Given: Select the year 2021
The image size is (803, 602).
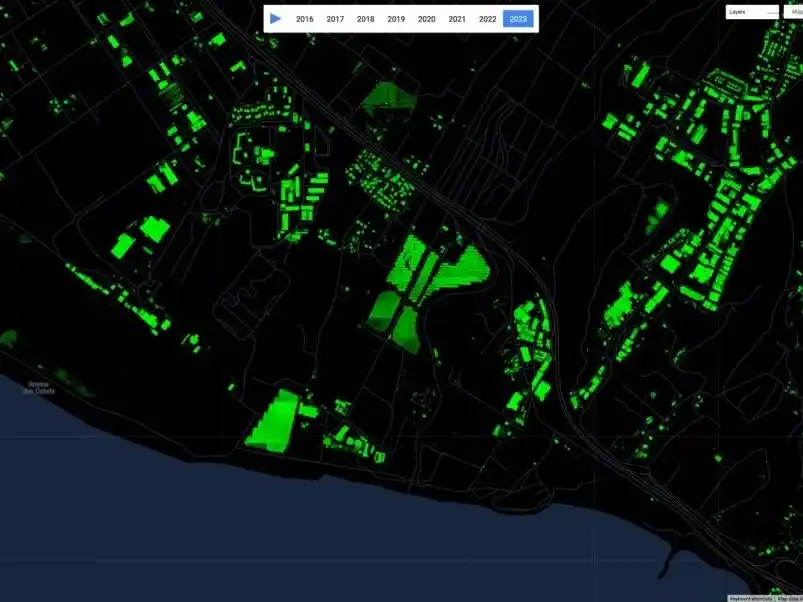Looking at the screenshot, I should (457, 18).
